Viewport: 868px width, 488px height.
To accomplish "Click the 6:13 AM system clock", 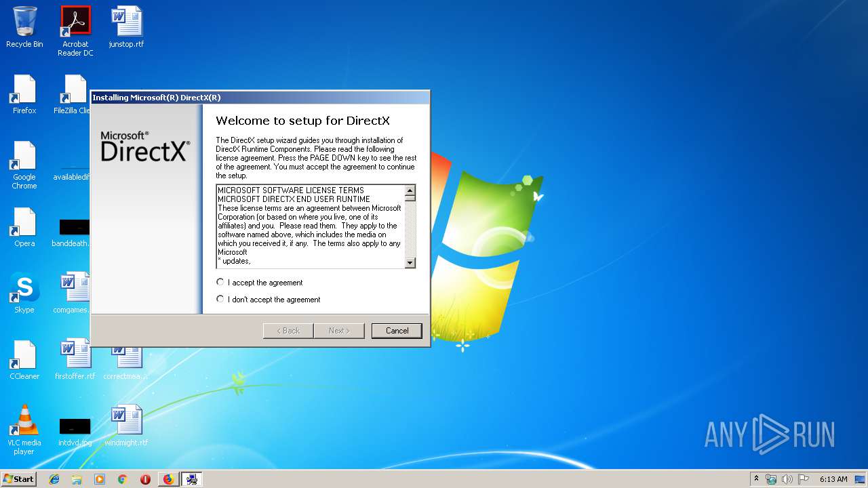I will (x=833, y=479).
